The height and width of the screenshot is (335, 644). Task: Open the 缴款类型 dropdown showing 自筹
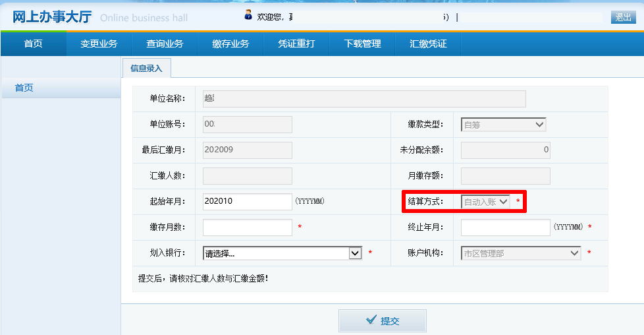503,124
